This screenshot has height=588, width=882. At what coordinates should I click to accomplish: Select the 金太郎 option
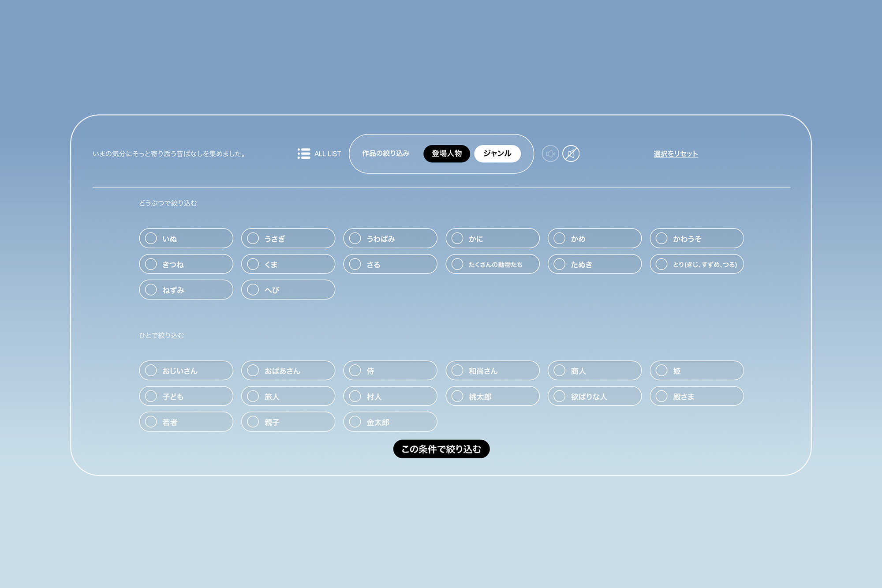[x=390, y=422]
